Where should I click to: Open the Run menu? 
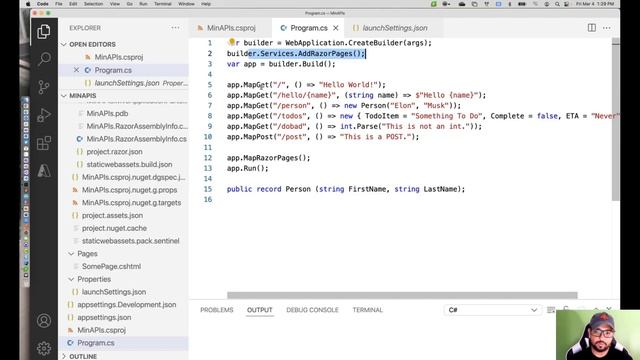(143, 4)
